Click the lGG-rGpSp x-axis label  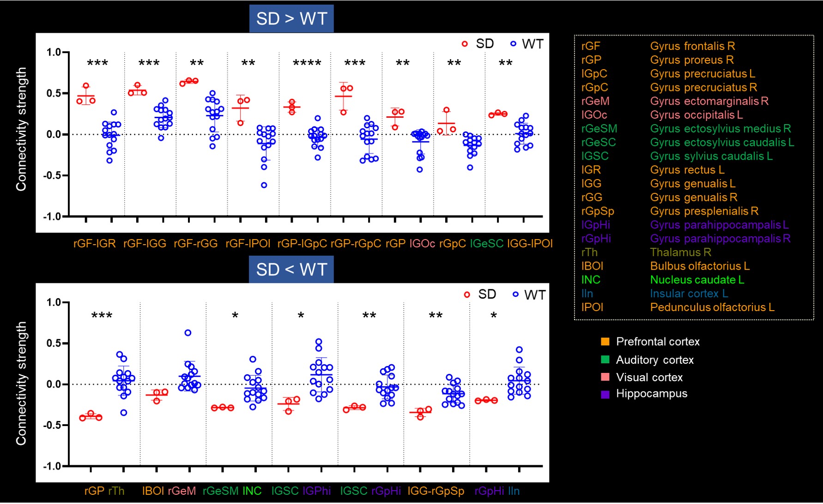point(436,491)
